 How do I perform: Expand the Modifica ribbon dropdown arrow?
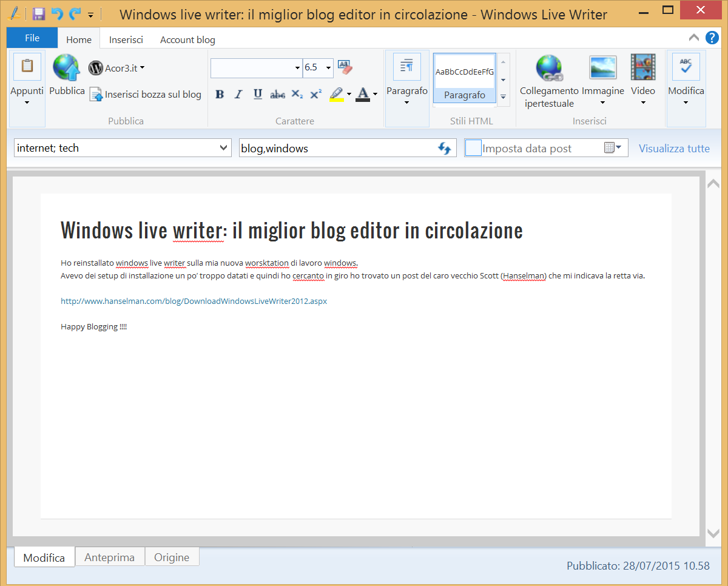[x=686, y=103]
